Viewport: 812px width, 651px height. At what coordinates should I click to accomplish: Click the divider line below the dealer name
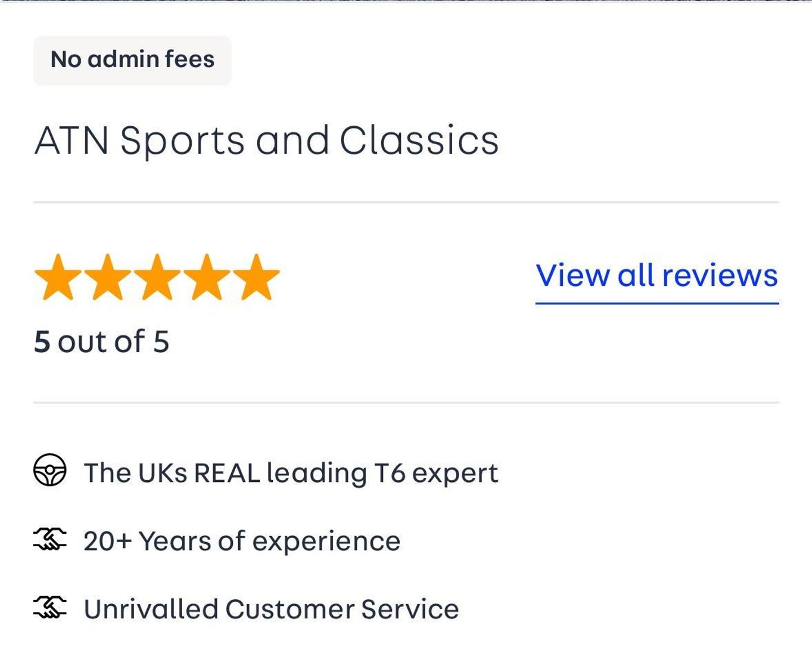pos(406,202)
